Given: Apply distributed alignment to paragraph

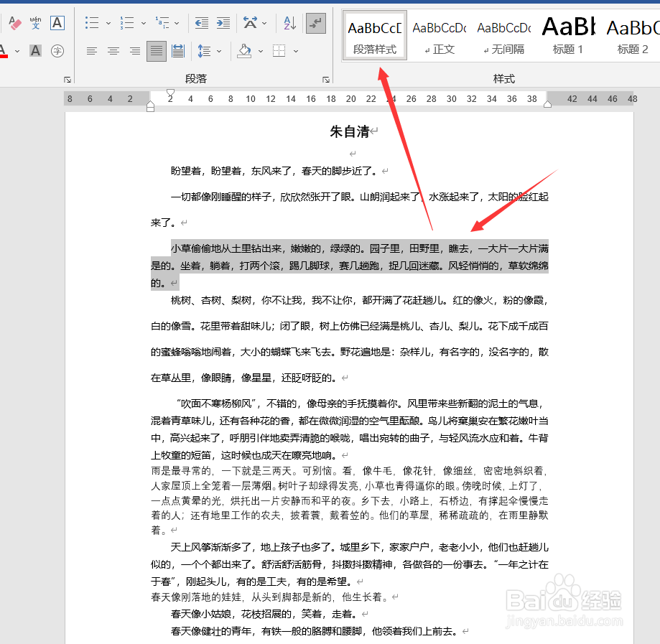Looking at the screenshot, I should 177,51.
